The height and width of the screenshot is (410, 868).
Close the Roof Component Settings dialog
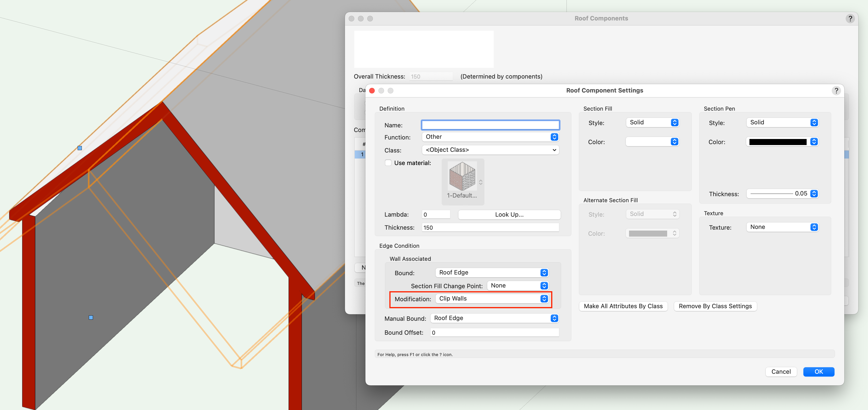coord(372,91)
